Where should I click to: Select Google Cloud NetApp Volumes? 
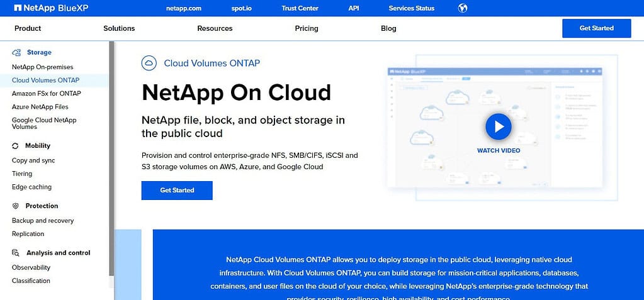[44, 123]
